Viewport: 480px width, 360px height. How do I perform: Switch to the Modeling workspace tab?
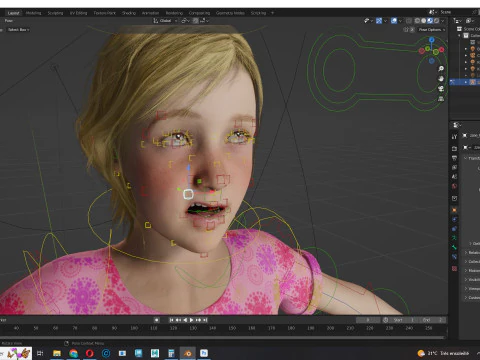pos(33,13)
